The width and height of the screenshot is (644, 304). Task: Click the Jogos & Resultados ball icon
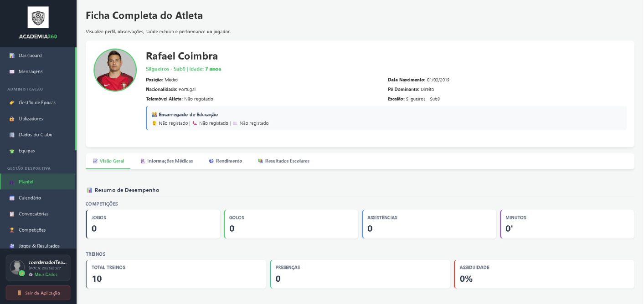coord(12,246)
